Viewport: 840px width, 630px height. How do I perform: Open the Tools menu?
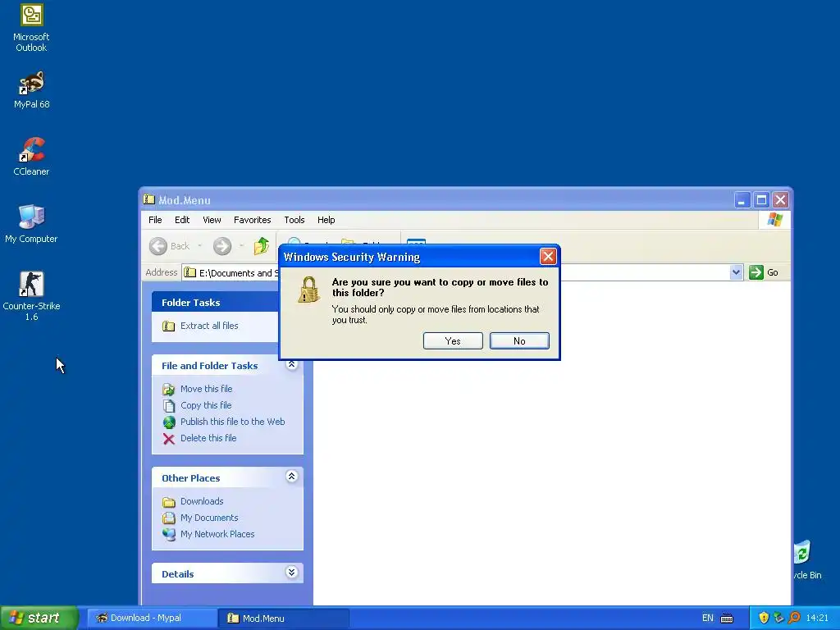click(294, 220)
